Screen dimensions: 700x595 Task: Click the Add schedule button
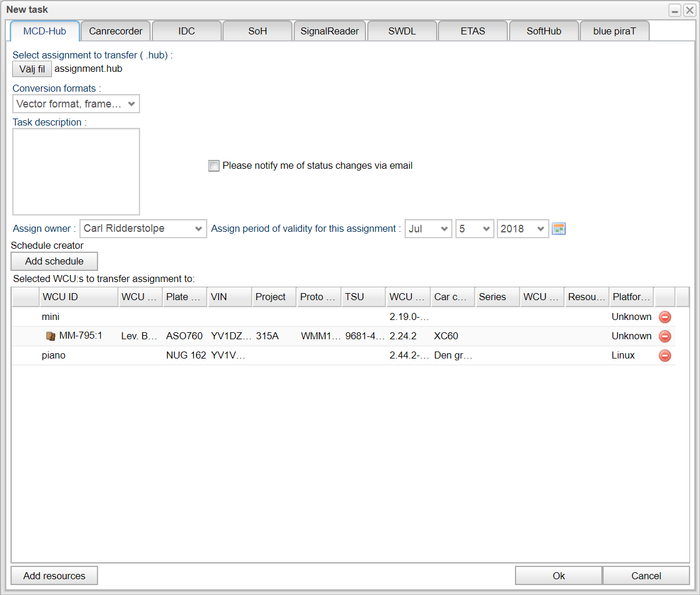coord(54,262)
